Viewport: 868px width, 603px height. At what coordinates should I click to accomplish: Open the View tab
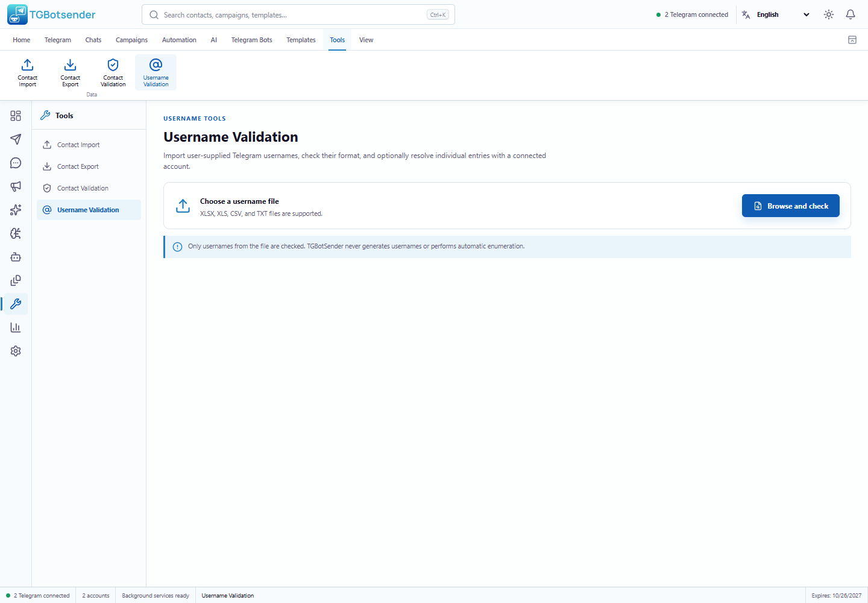click(x=366, y=40)
